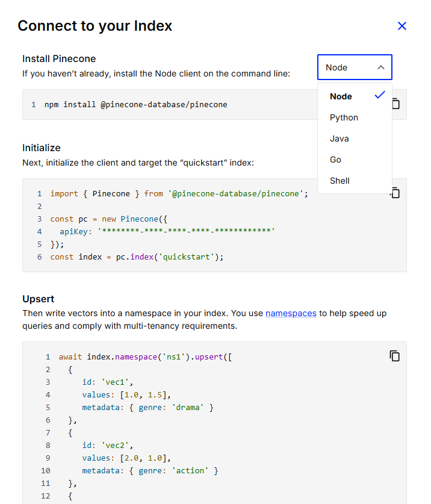
Task: Click the id: 'vec1' code line
Action: click(x=108, y=382)
